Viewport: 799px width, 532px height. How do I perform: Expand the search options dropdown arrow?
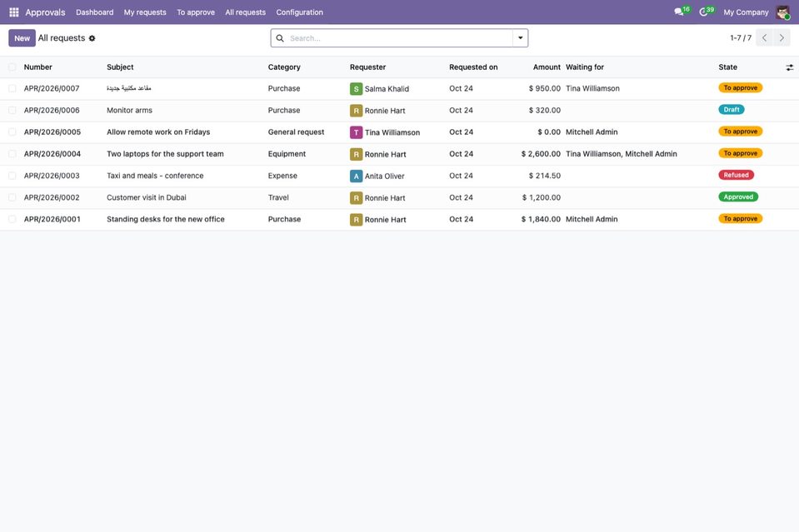(520, 38)
